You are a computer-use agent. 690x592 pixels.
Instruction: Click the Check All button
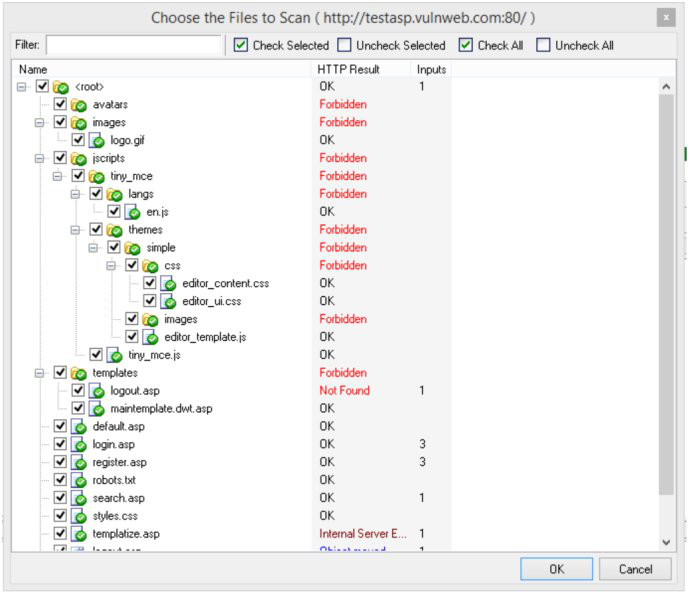[491, 45]
